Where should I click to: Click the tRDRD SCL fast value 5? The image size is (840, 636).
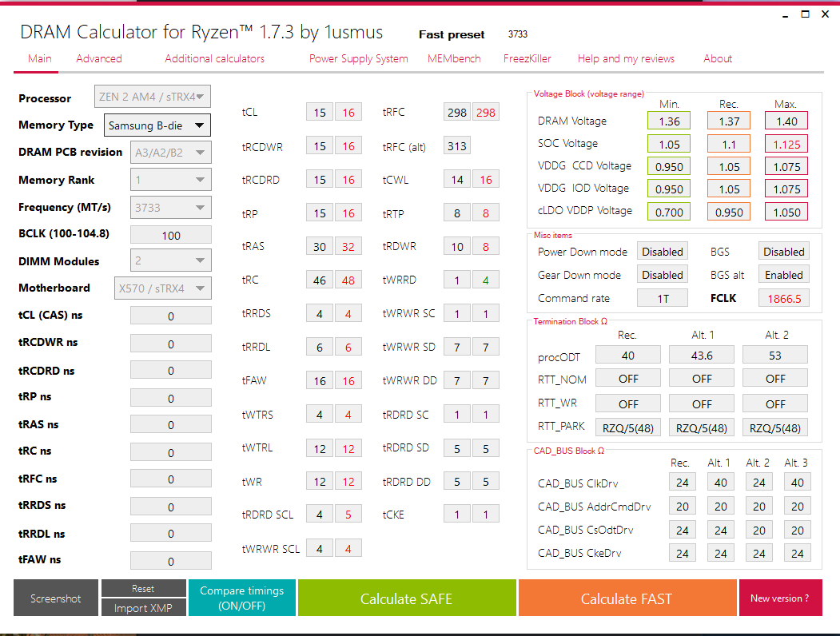[348, 514]
